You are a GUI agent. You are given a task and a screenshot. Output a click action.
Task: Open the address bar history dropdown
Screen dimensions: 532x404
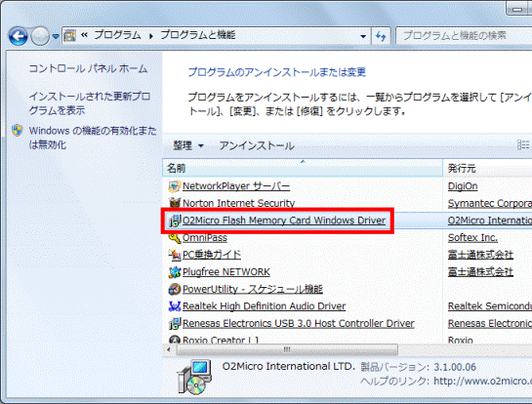tap(363, 36)
